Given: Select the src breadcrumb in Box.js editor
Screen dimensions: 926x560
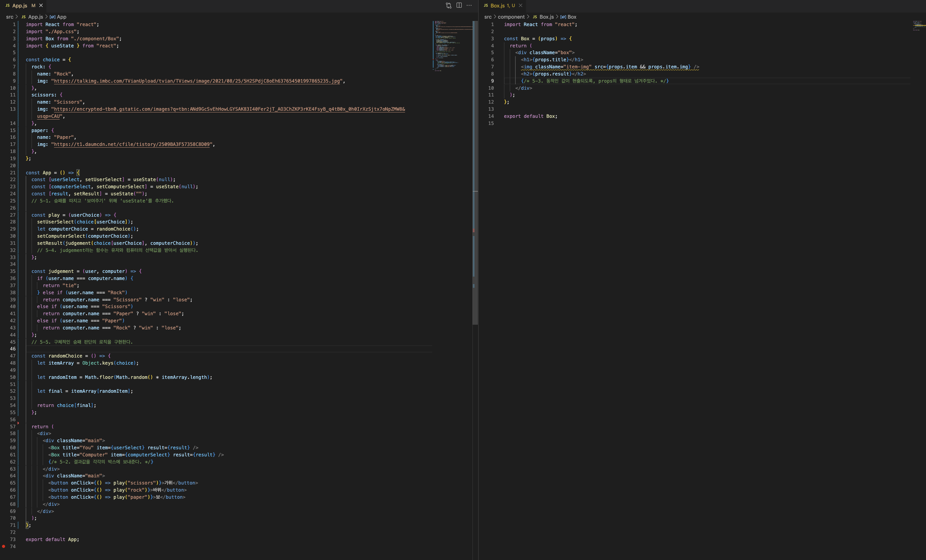Looking at the screenshot, I should point(488,17).
